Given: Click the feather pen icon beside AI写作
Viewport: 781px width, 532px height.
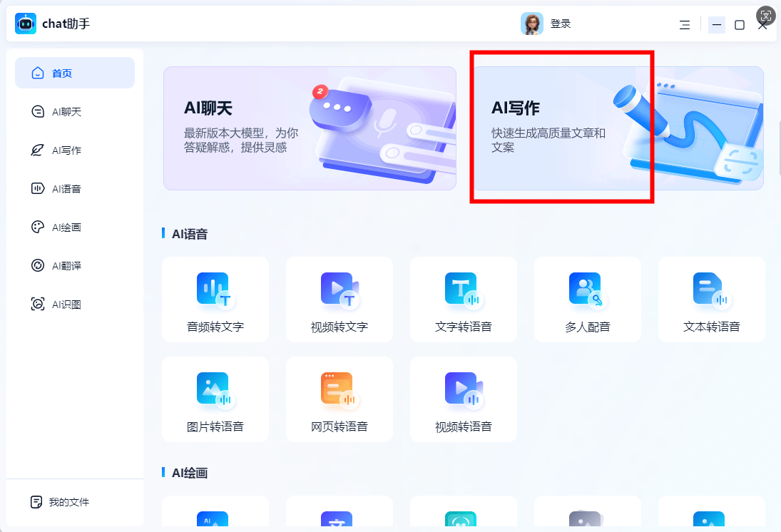Looking at the screenshot, I should click(37, 150).
